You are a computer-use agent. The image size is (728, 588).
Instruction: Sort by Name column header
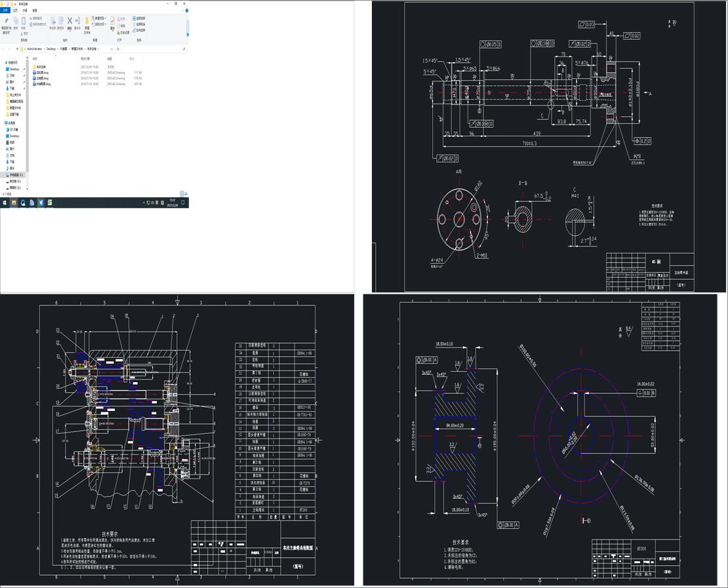click(x=35, y=59)
